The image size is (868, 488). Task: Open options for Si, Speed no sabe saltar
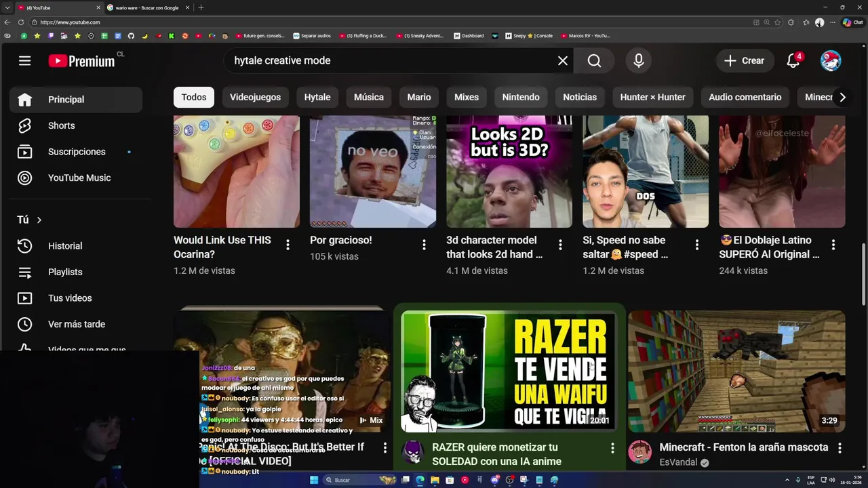(696, 245)
